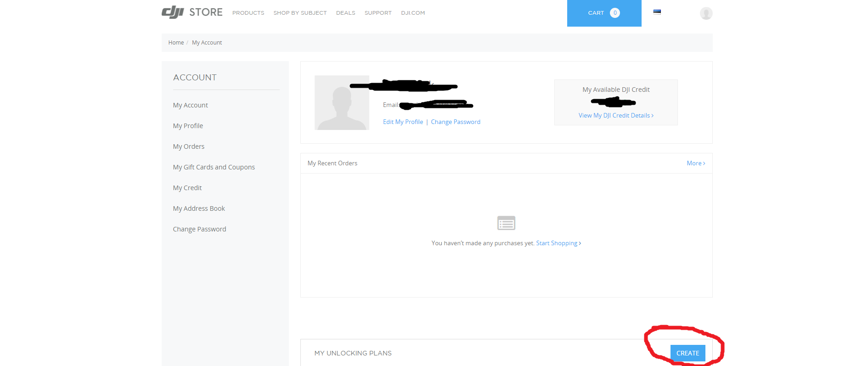Image resolution: width=868 pixels, height=366 pixels.
Task: Click More in My Recent Orders
Action: 696,163
